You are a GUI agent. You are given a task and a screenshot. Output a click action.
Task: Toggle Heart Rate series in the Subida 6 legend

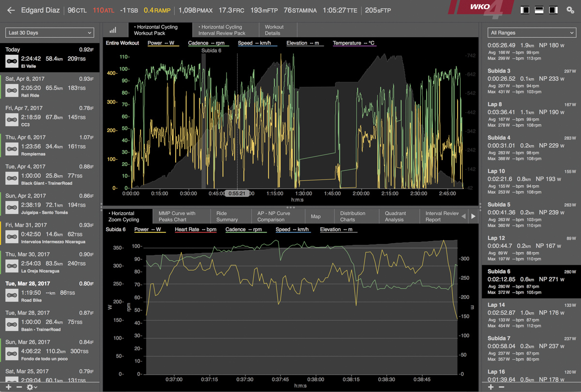(196, 230)
